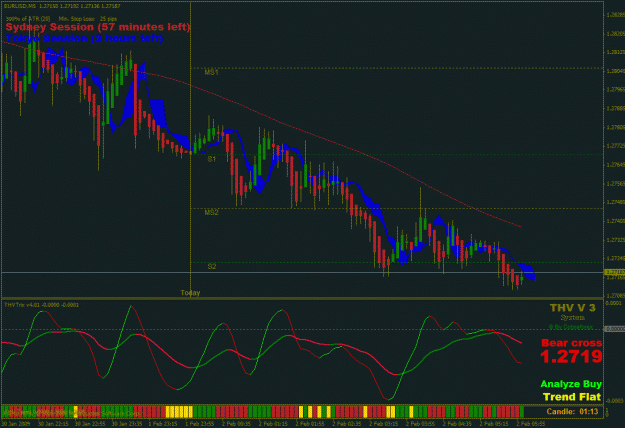Click the 2 Feb 01:15 time label
The width and height of the screenshot is (625, 428).
[272, 424]
